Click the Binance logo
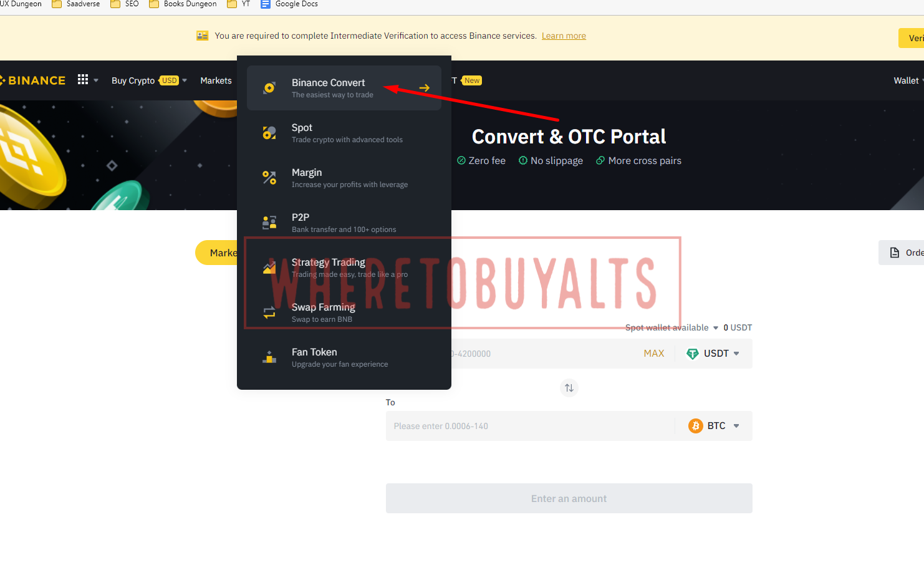This screenshot has height=565, width=924. point(33,80)
